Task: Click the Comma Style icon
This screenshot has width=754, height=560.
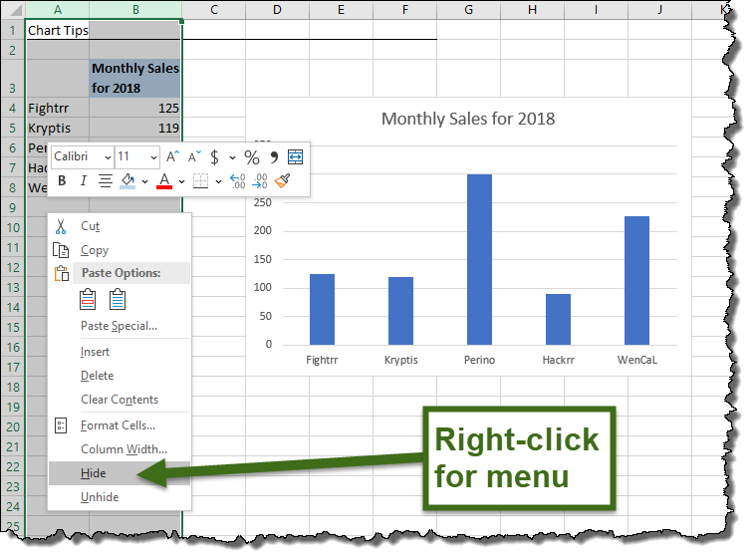Action: 273,157
